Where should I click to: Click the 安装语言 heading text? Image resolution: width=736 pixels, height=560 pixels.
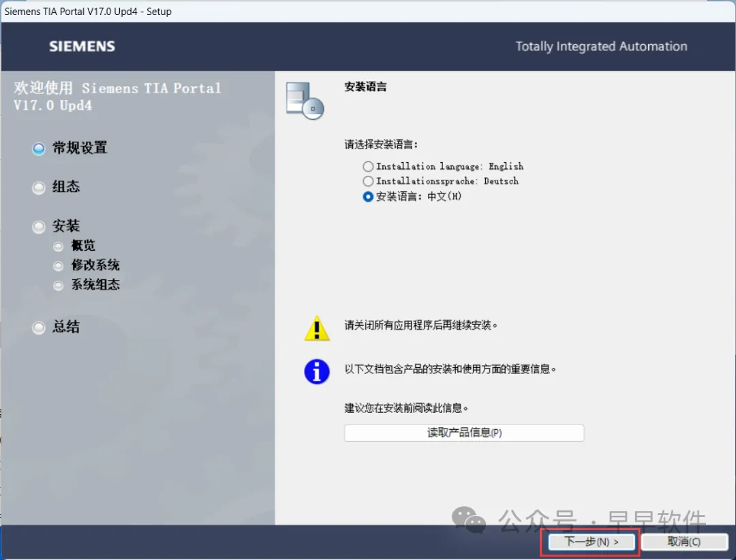coord(366,87)
